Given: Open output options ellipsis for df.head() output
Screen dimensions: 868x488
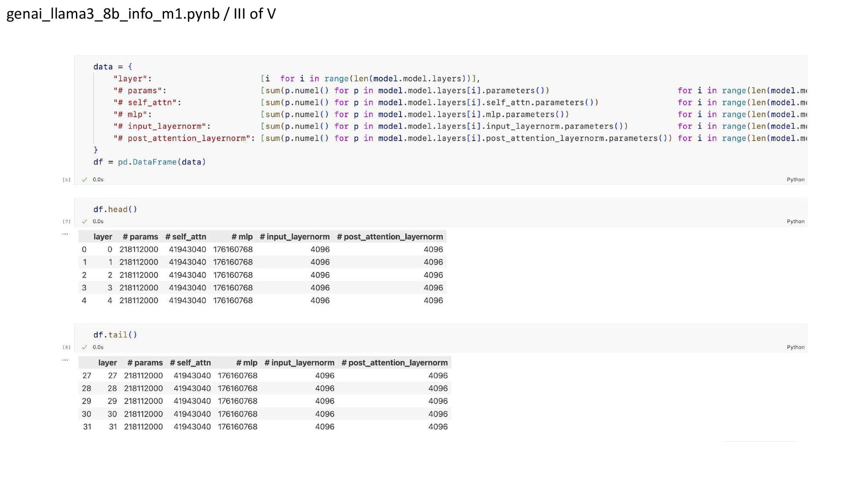Looking at the screenshot, I should [65, 234].
